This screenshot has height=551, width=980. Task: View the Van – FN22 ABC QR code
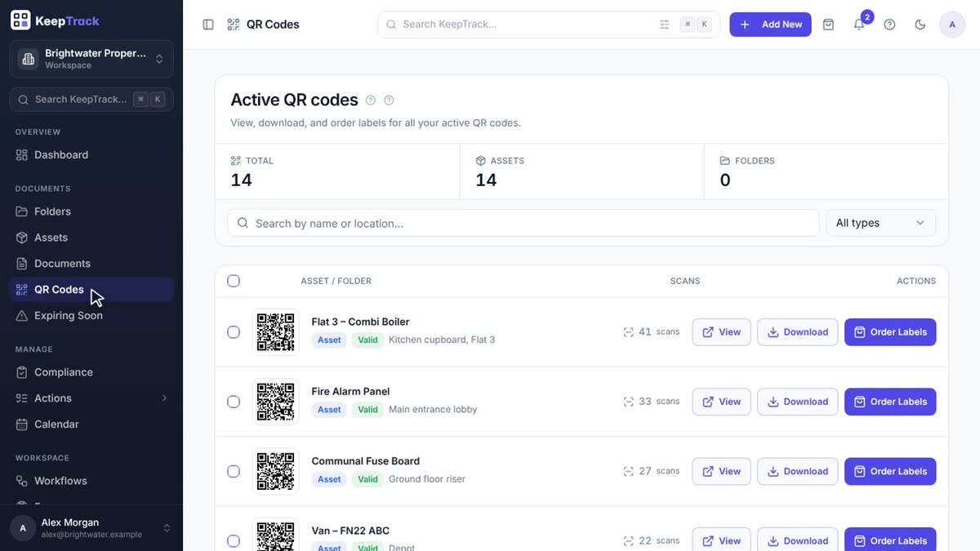coord(721,540)
